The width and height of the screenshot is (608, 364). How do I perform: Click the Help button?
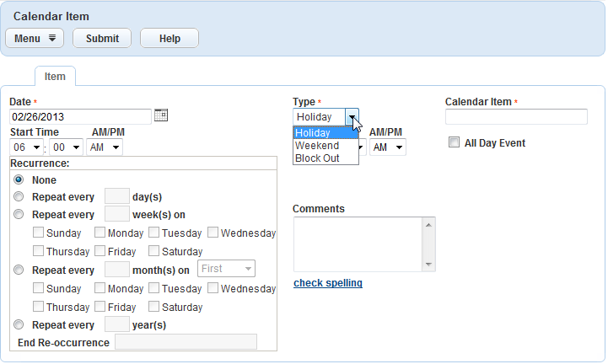(x=169, y=38)
